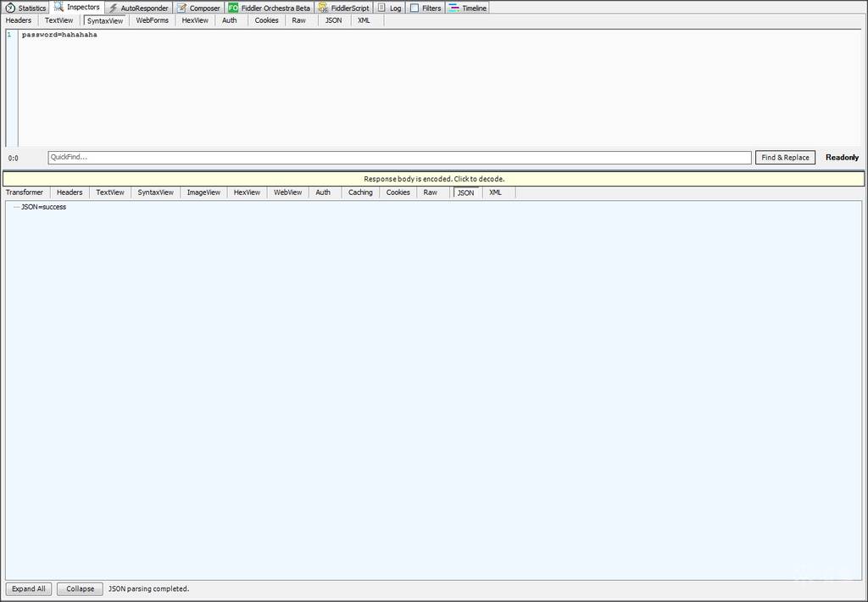This screenshot has width=868, height=602.
Task: Click the Collapse button
Action: 81,588
